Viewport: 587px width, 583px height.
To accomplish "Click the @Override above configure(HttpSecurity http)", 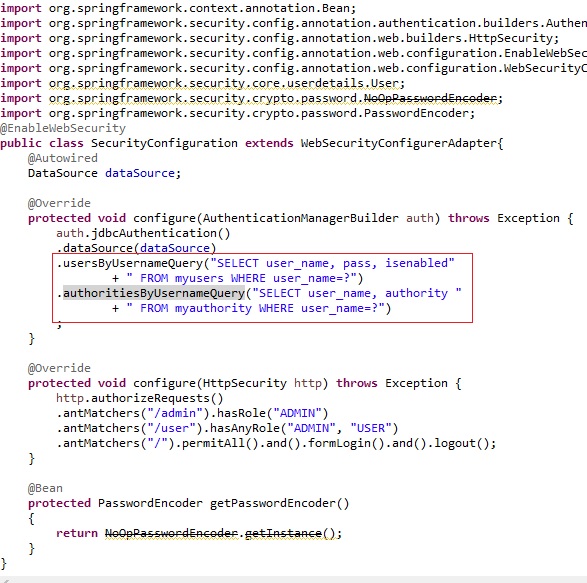I will [59, 368].
